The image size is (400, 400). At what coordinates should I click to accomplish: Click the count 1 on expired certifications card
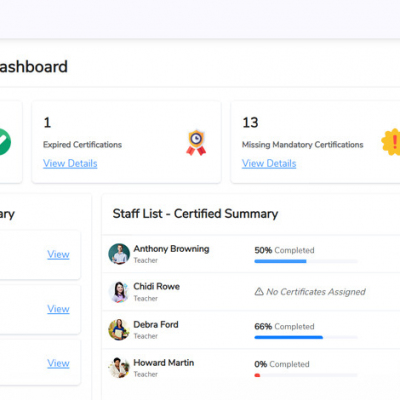[x=47, y=123]
